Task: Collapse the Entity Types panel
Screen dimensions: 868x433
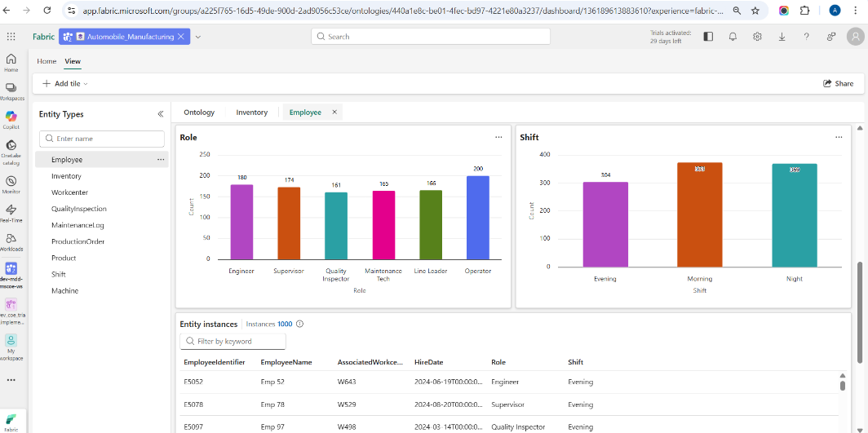Action: tap(161, 114)
